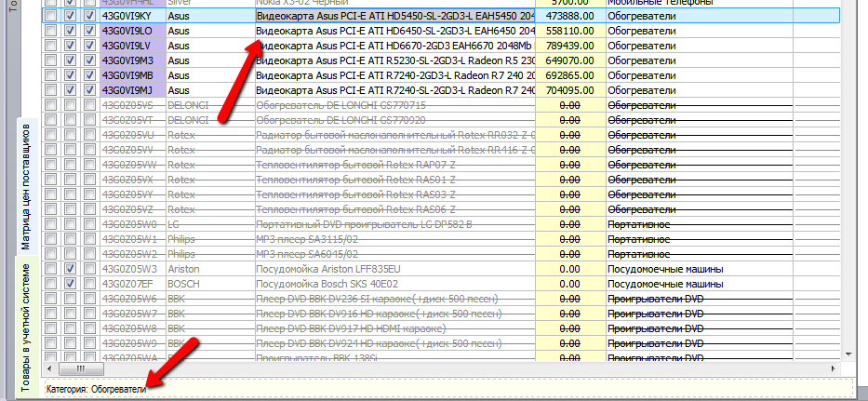The width and height of the screenshot is (868, 401).
Task: Click Обогреватели category in row 43G0VI9KY
Action: click(x=700, y=16)
